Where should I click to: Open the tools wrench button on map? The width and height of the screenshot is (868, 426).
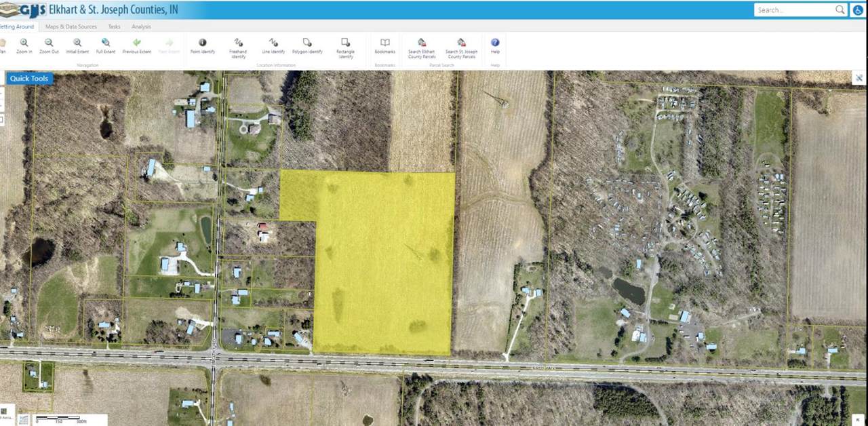[859, 78]
